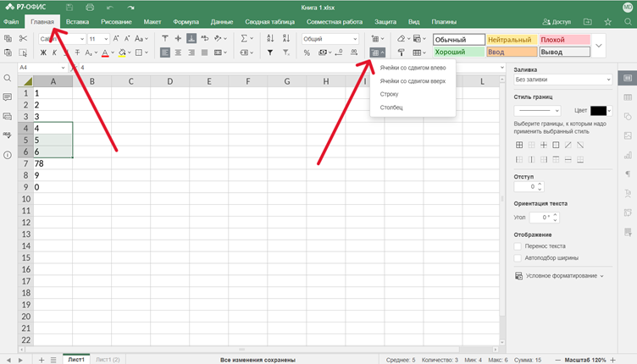
Task: Choose Ячейки со сдвигом вверх menu item
Action: pyautogui.click(x=413, y=81)
